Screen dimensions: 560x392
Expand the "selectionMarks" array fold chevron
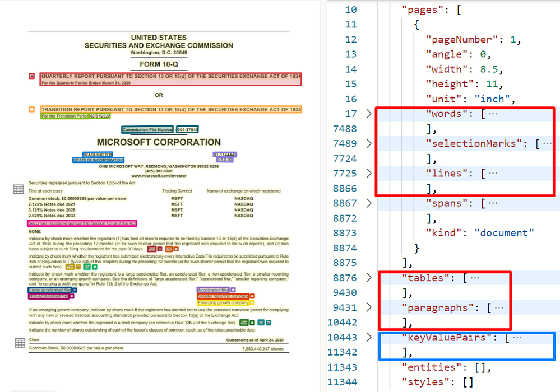[369, 143]
